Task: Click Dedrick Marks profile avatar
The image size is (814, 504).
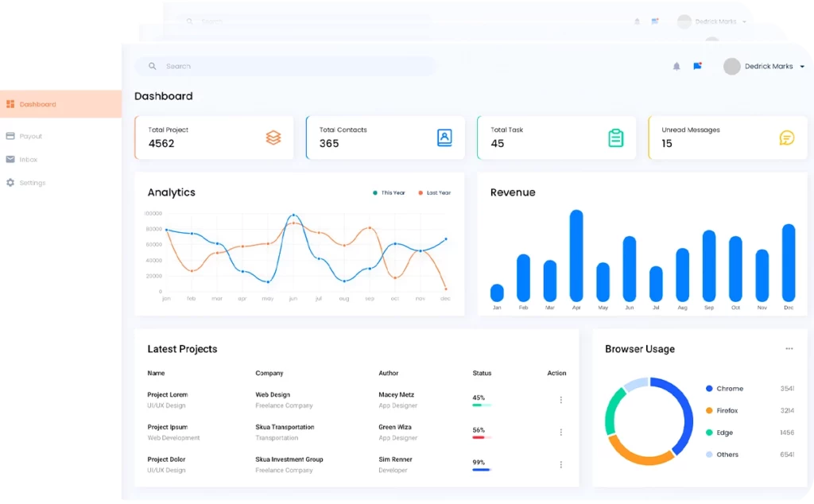Action: click(731, 67)
